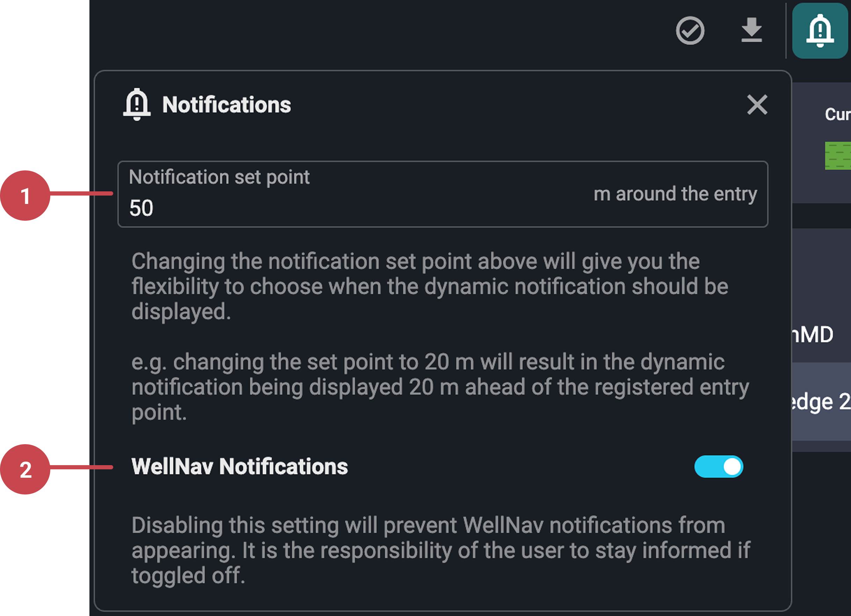The image size is (851, 616).
Task: Click the exclamation bell icon on the teal button
Action: point(820,32)
